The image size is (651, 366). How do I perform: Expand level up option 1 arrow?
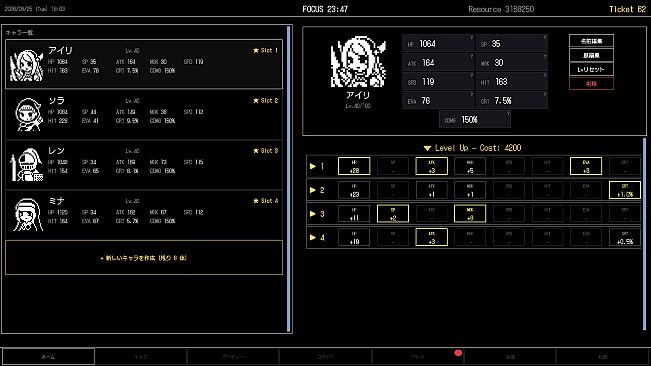tap(313, 166)
